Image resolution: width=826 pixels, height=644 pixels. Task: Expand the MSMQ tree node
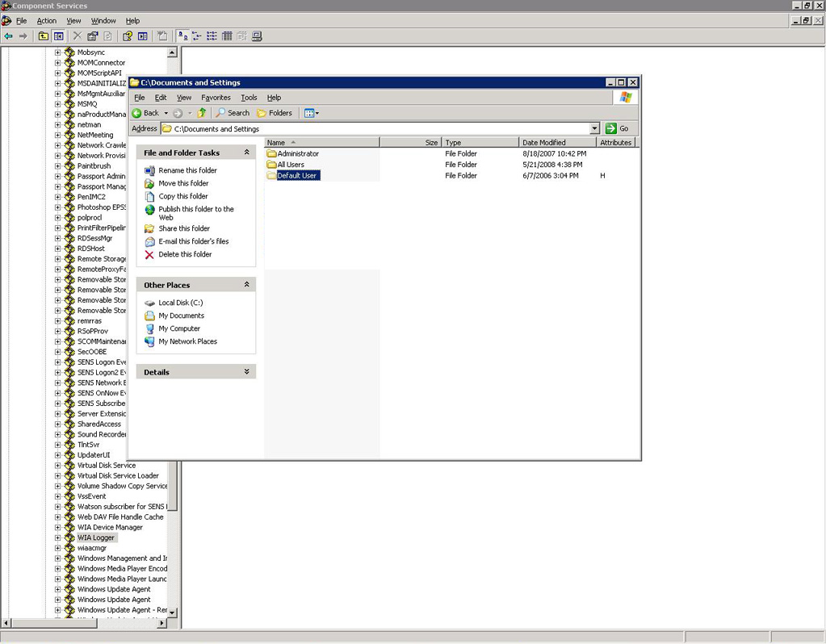point(58,104)
